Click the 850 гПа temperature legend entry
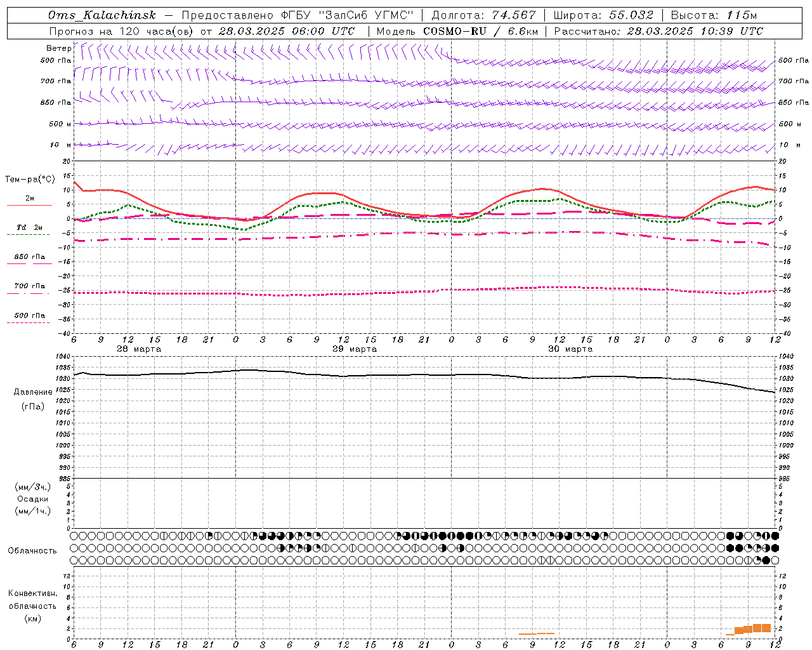The width and height of the screenshot is (812, 650). 29,257
